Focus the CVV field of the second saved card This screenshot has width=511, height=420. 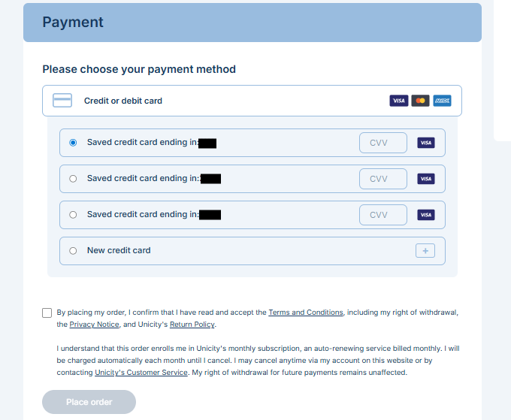pyautogui.click(x=382, y=179)
